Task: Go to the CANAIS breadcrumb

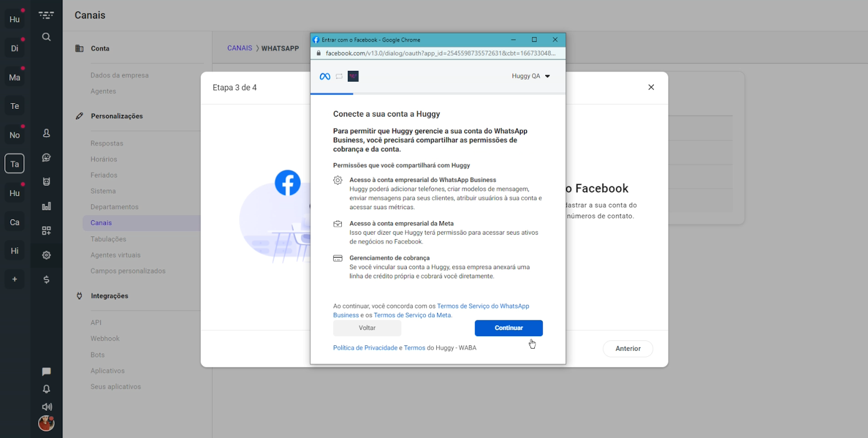Action: [240, 48]
